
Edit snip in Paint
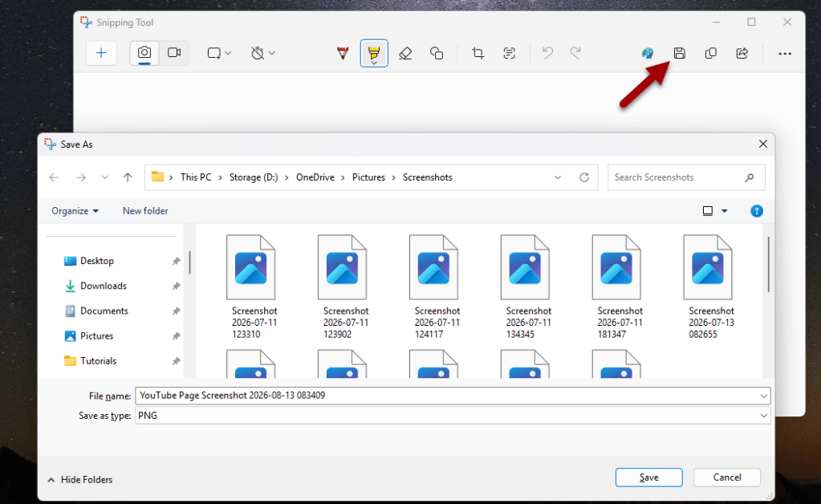coord(648,53)
